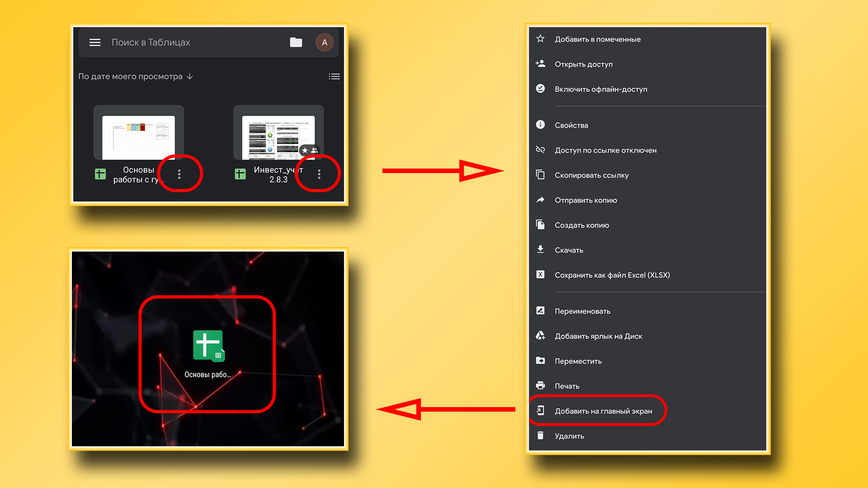Screen dimensions: 868x488
Task: Click star and shared badge on Инвест_учет thumbnail
Action: [310, 150]
